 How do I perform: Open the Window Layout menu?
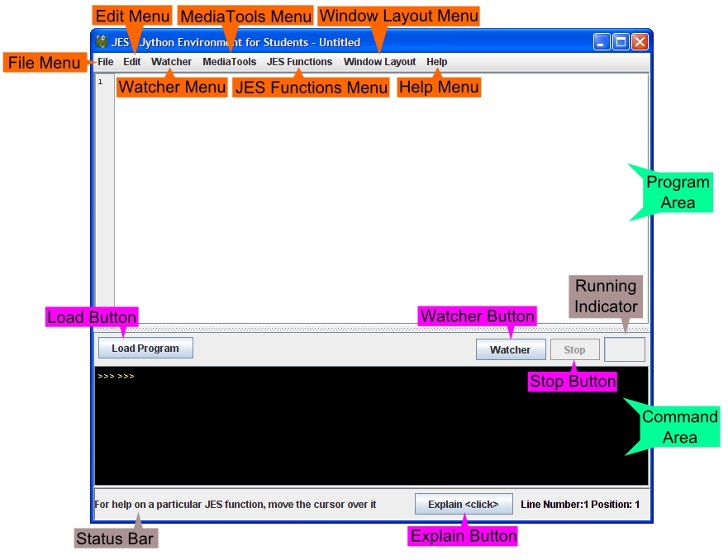coord(379,62)
